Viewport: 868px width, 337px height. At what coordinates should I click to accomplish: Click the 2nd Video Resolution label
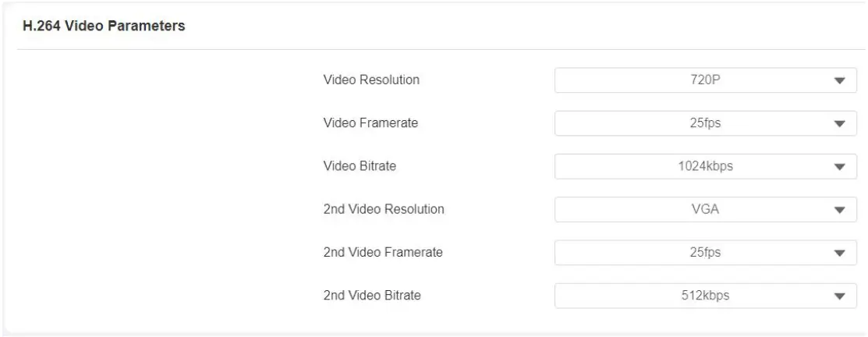click(384, 210)
